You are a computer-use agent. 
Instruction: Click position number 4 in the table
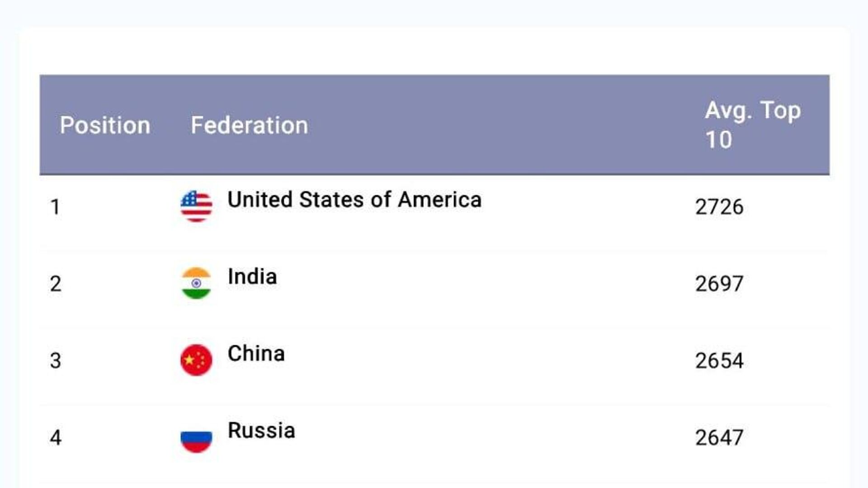pyautogui.click(x=55, y=437)
